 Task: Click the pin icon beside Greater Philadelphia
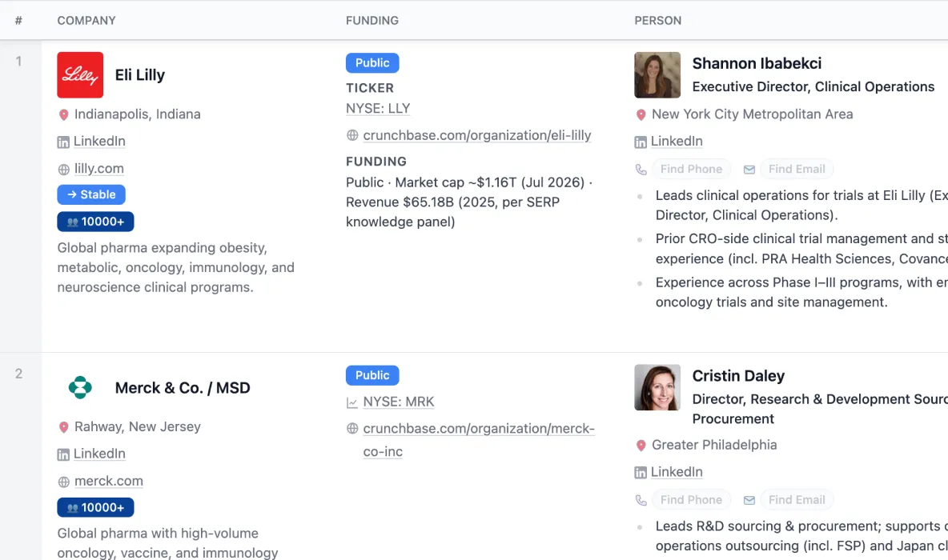pyautogui.click(x=641, y=446)
